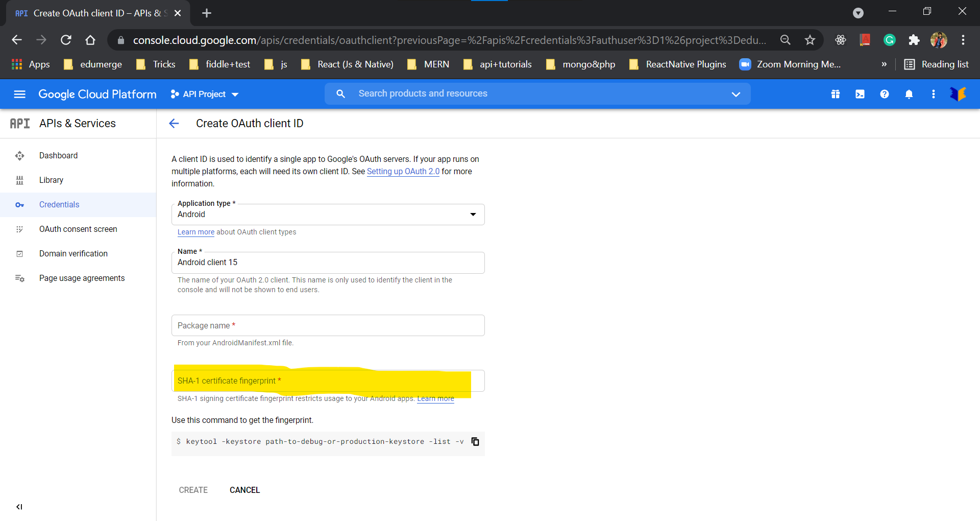Open the free trial gift icon
The width and height of the screenshot is (980, 521).
836,94
